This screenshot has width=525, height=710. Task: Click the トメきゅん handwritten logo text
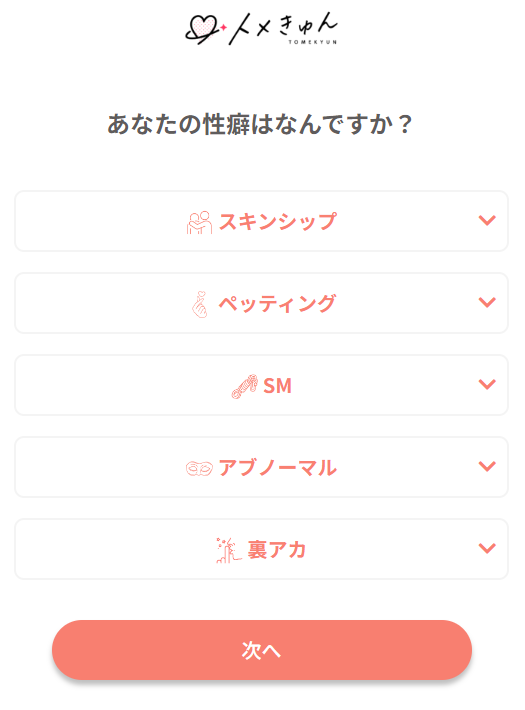(x=284, y=29)
